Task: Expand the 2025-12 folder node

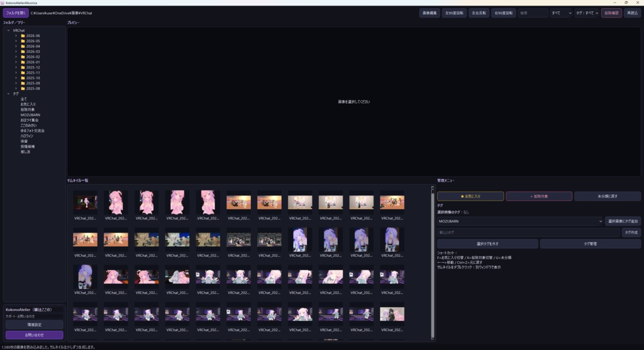Action: click(16, 67)
